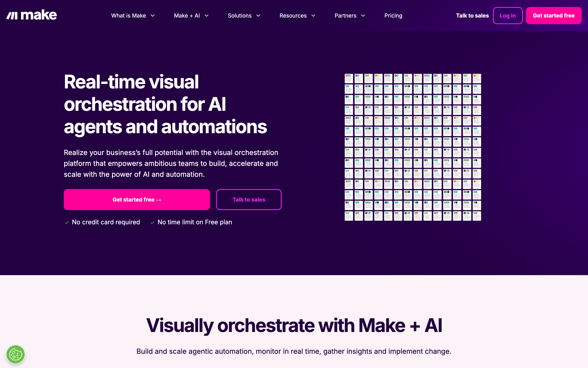Expand the Make + AI chevron
Screen dimensions: 588x368
pyautogui.click(x=206, y=16)
